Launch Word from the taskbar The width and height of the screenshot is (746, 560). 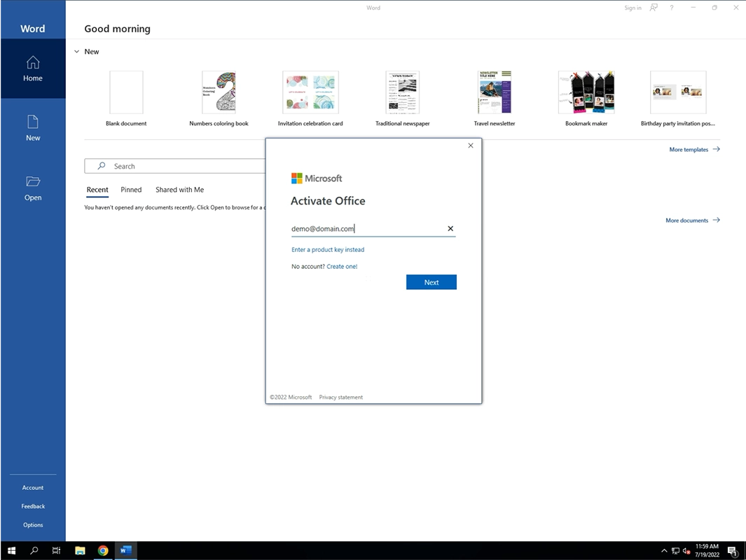pos(126,550)
